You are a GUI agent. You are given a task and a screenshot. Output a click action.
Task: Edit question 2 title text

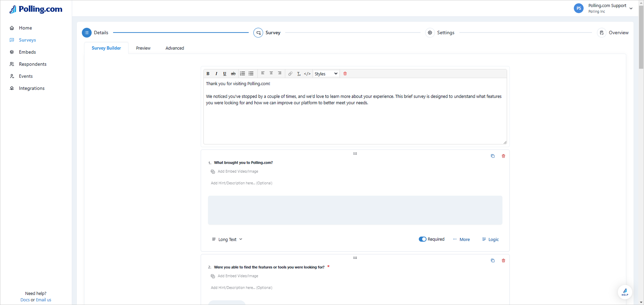click(x=269, y=267)
